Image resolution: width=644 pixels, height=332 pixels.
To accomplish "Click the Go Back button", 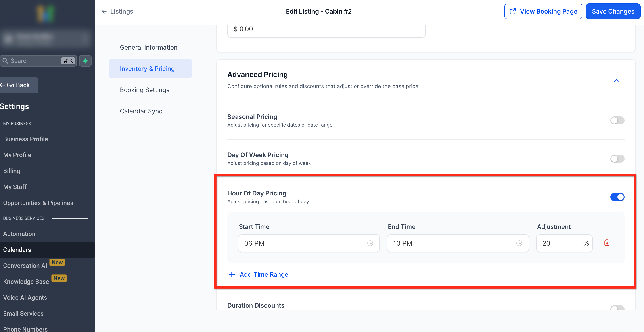I will [x=18, y=85].
